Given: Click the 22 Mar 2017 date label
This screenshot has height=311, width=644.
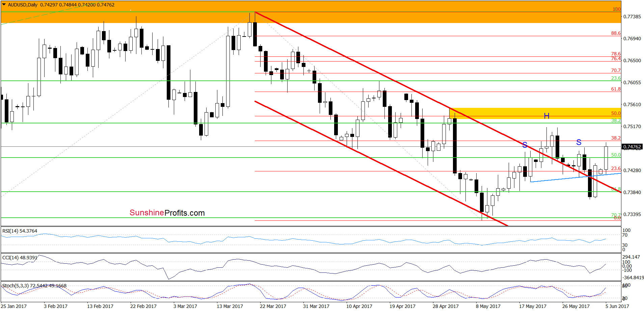Looking at the screenshot, I should [273, 306].
